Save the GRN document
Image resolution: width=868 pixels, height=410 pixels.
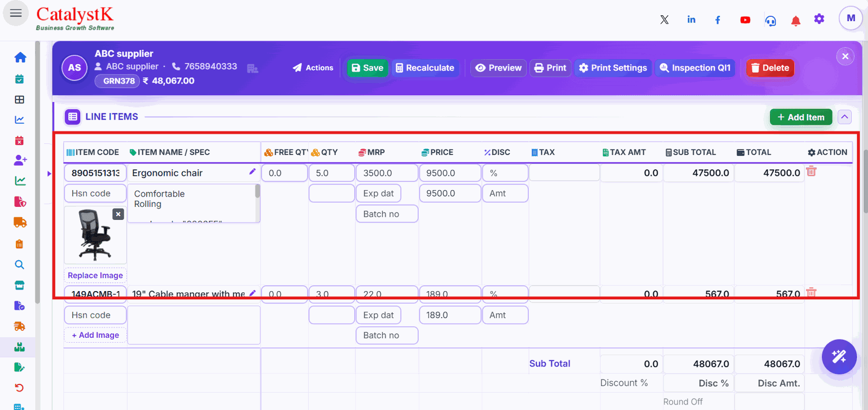[367, 68]
